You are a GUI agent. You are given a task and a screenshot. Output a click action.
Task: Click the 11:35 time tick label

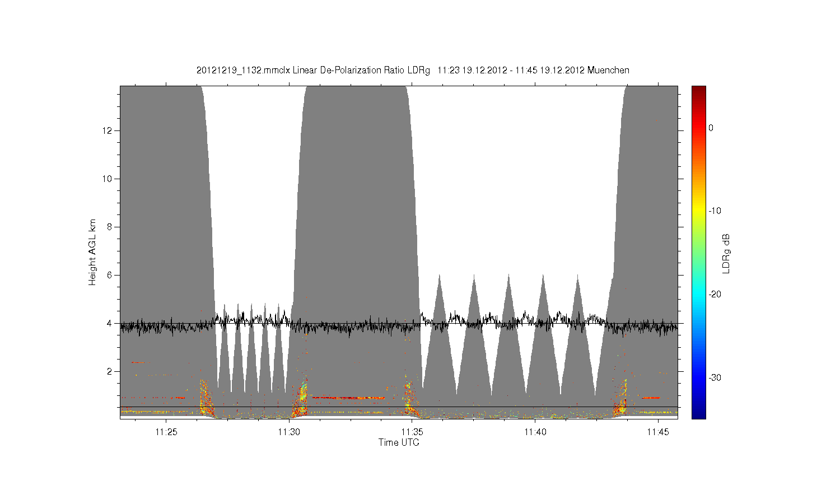(412, 432)
